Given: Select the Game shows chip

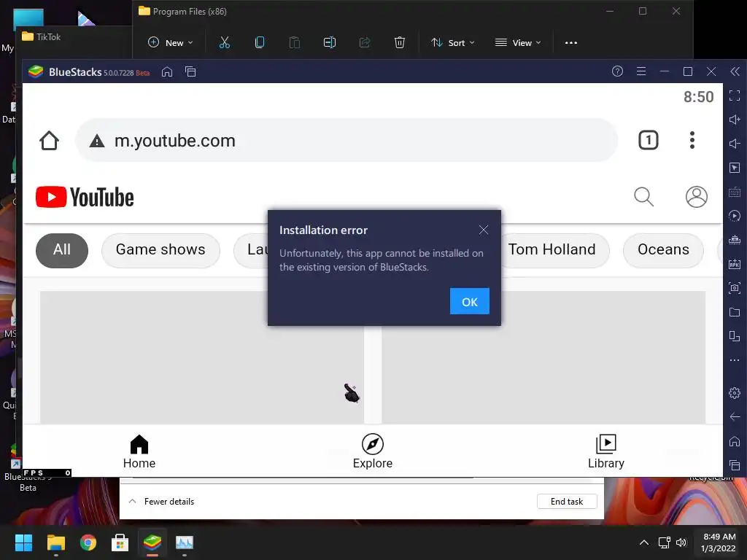Looking at the screenshot, I should [x=160, y=250].
